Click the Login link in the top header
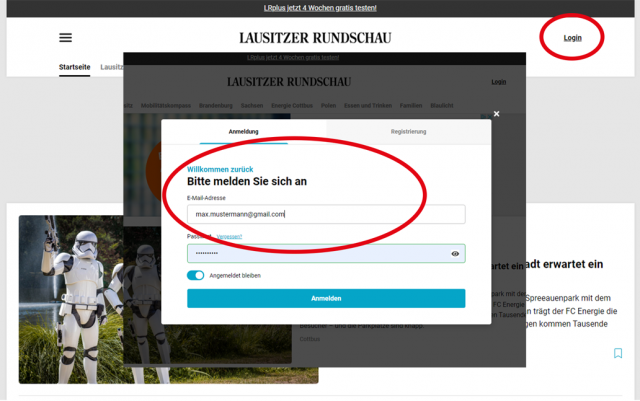The image size is (640, 401). [572, 38]
